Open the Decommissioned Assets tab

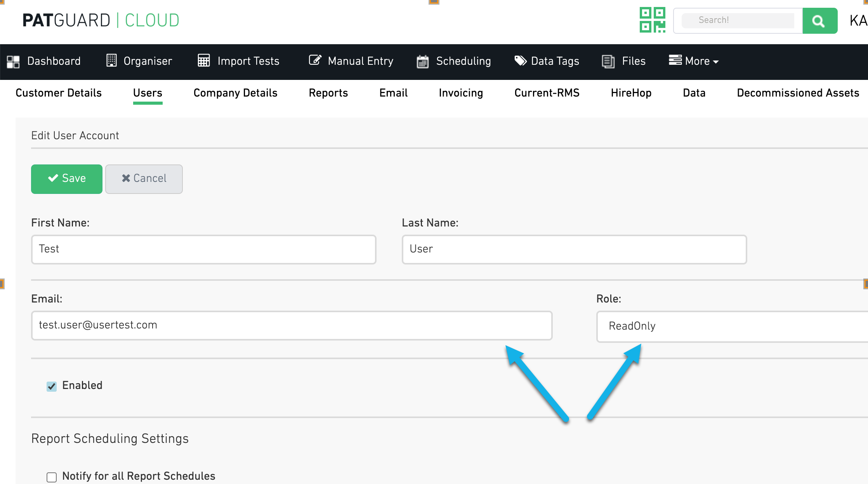point(798,93)
